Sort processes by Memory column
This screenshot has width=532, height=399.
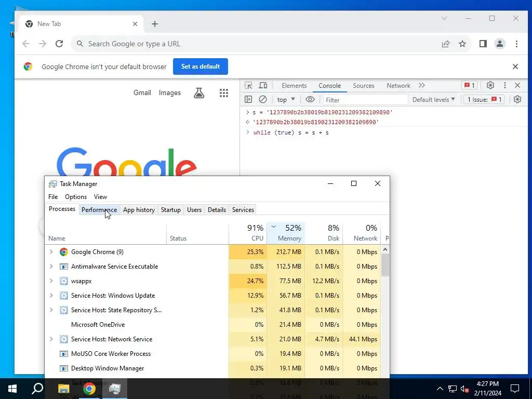coord(286,233)
